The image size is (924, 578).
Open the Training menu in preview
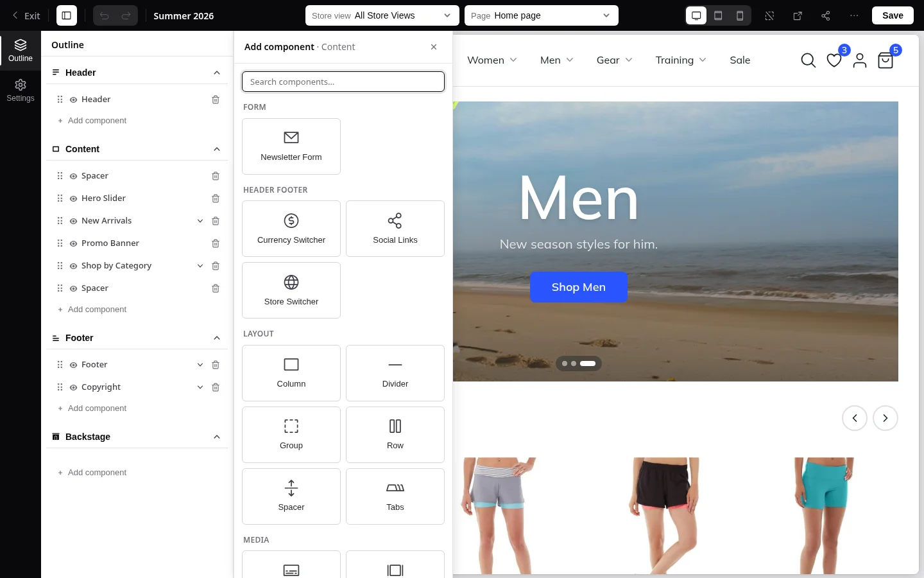pyautogui.click(x=681, y=60)
